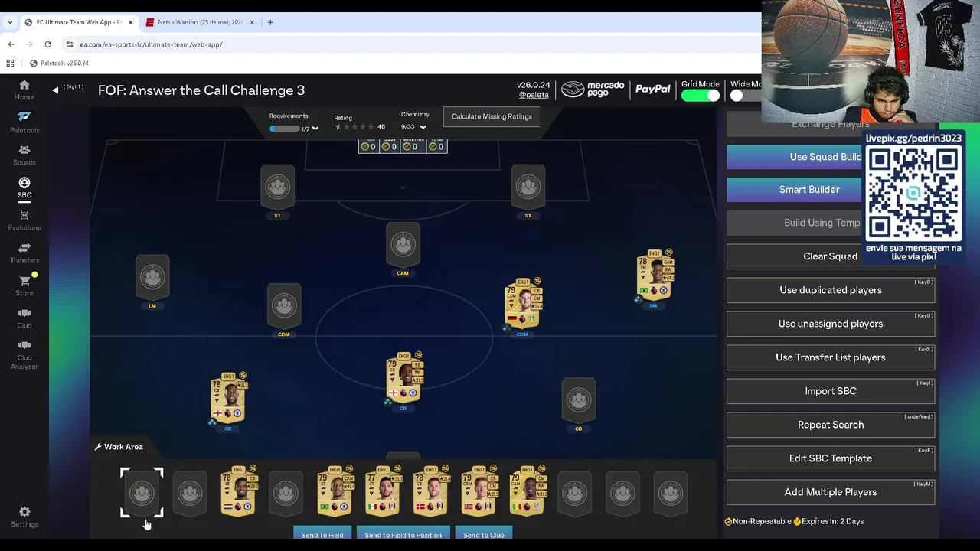Select the 79-rated center CB card
Image resolution: width=980 pixels, height=551 pixels.
[405, 378]
